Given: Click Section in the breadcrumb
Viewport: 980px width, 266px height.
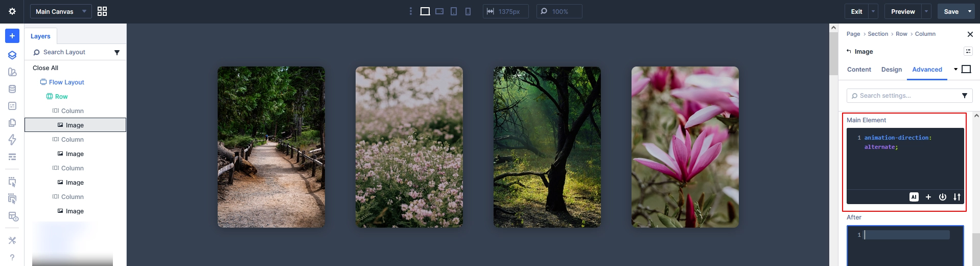Looking at the screenshot, I should pos(878,34).
